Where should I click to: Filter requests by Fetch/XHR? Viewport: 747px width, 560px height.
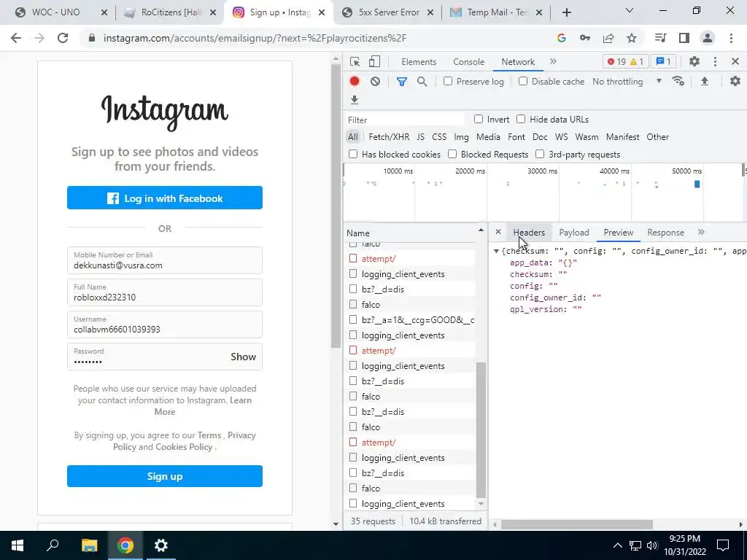(x=389, y=136)
